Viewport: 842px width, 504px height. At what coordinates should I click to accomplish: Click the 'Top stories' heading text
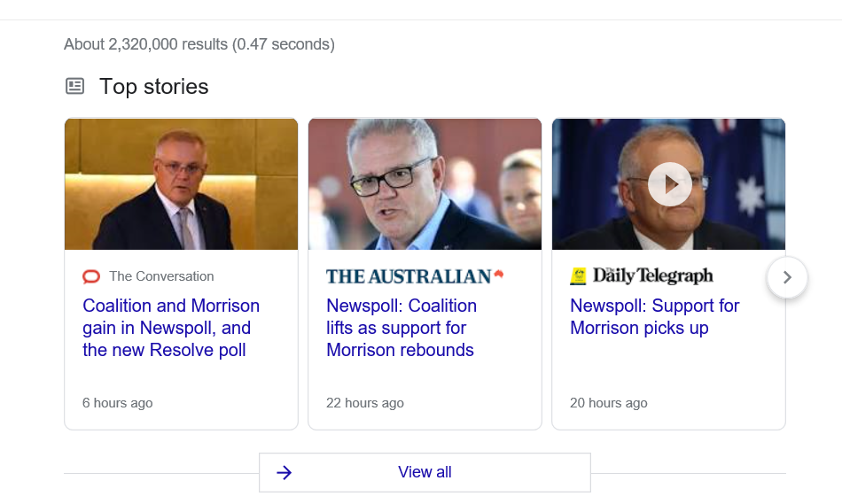pos(154,86)
